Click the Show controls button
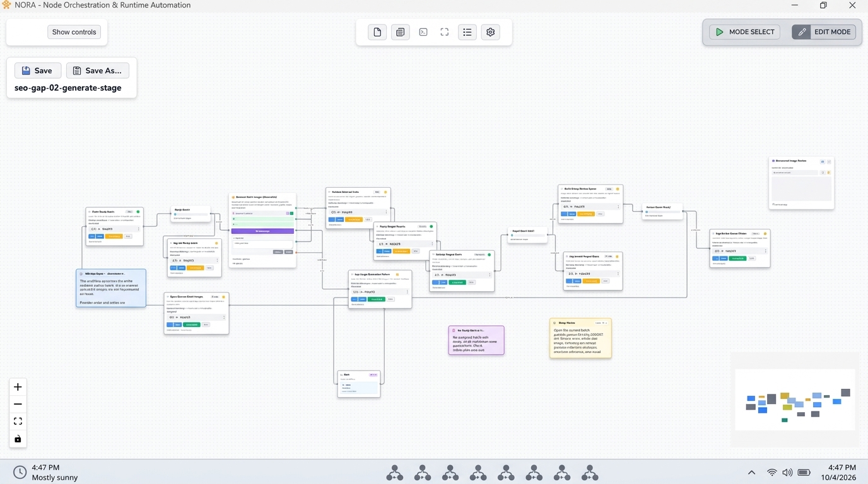 pyautogui.click(x=74, y=32)
